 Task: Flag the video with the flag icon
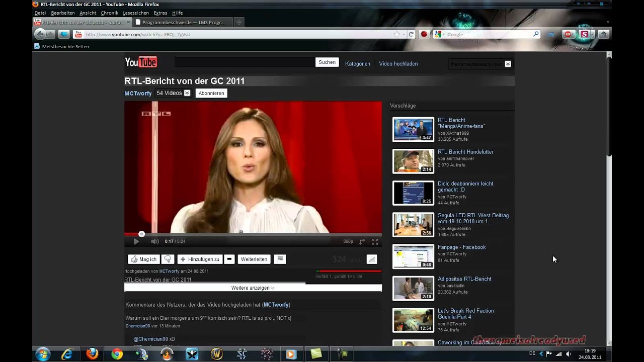[x=280, y=259]
